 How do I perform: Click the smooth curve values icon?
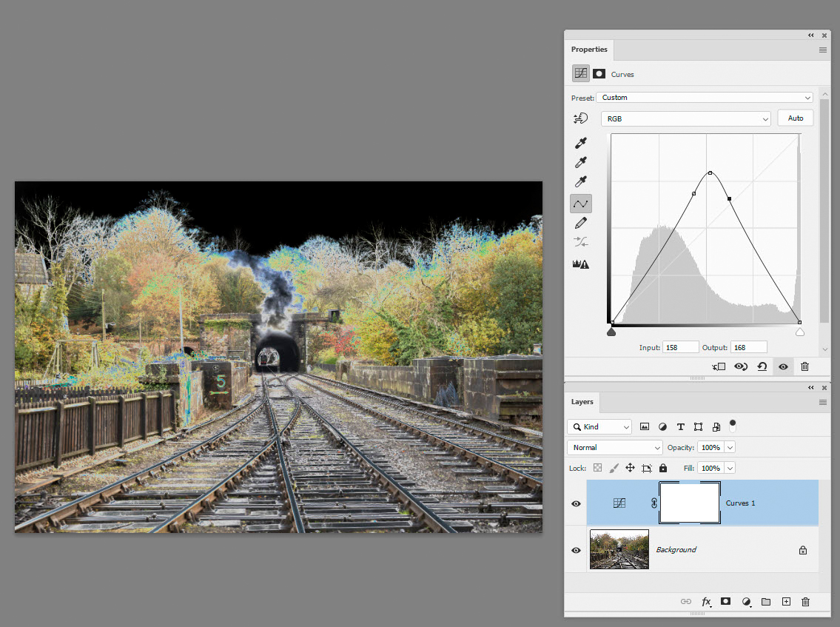581,242
